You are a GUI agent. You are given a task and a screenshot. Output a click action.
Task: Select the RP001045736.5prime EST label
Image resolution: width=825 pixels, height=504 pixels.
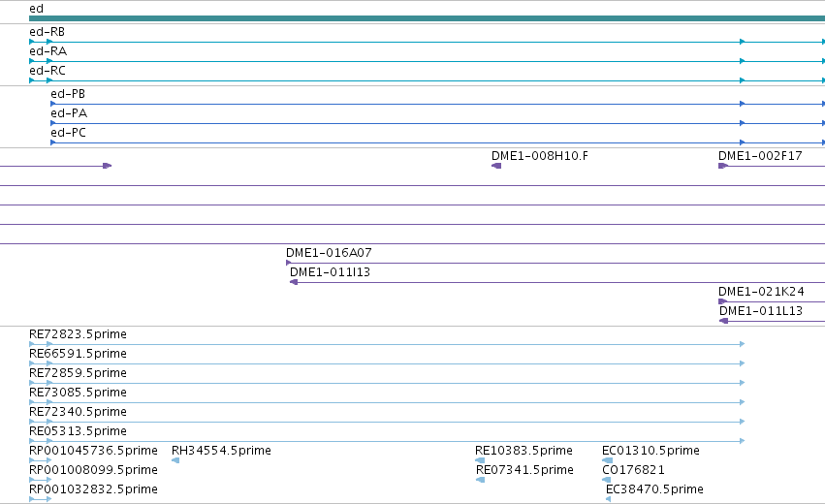click(93, 451)
